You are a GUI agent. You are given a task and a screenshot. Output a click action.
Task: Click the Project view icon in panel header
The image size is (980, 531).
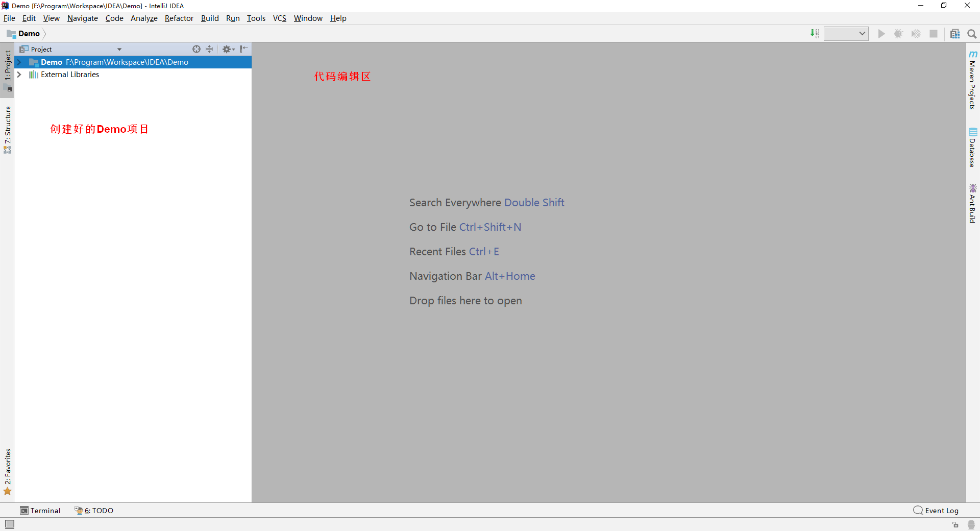tap(24, 49)
